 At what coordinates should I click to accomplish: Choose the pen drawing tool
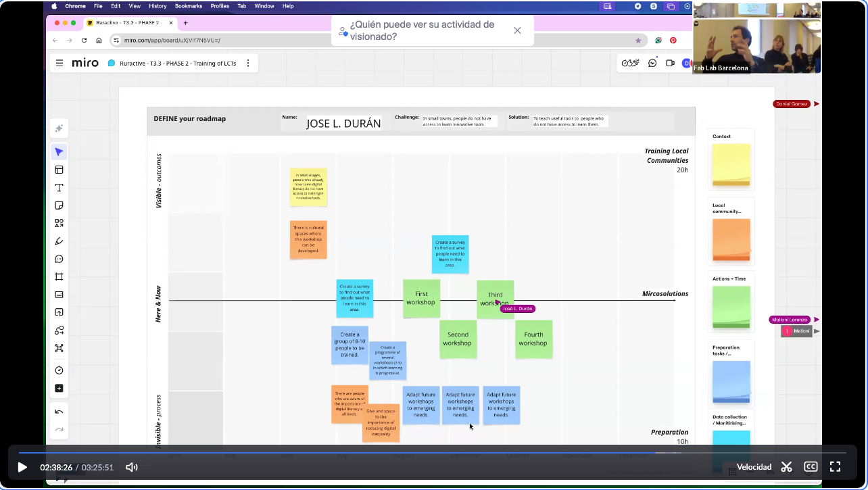59,241
